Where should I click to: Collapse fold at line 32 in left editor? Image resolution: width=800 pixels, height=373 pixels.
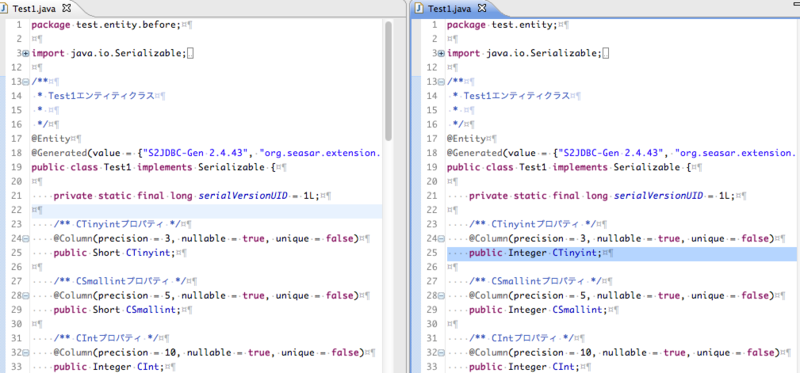pos(26,353)
